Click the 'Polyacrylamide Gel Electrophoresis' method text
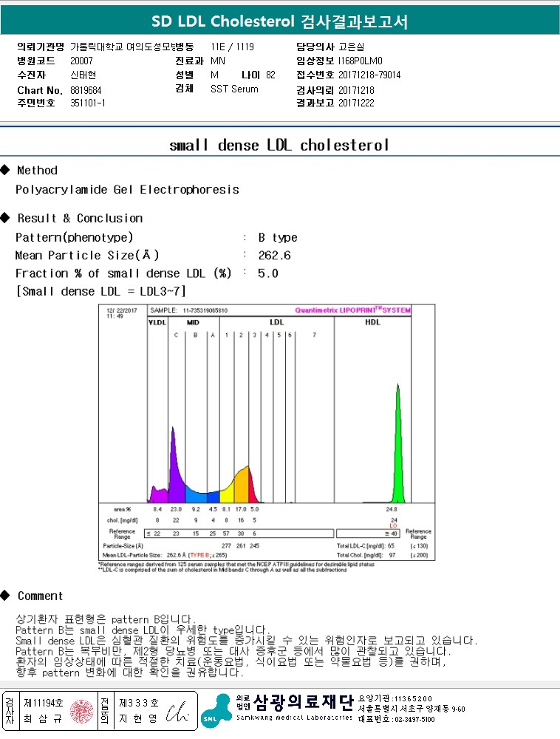The width and height of the screenshot is (560, 739). tap(127, 189)
